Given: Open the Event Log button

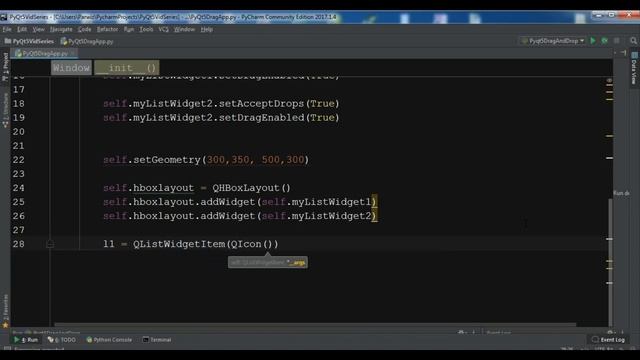Looking at the screenshot, I should (608, 340).
